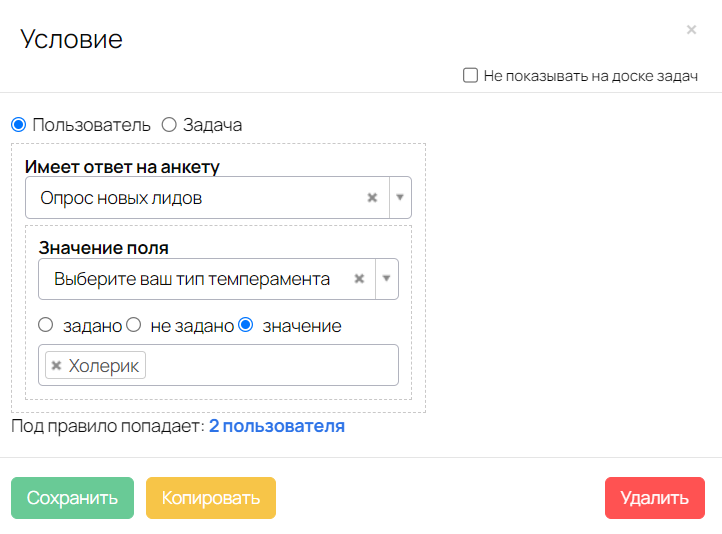Open the '2 пользователя' link
Screen dimensions: 722x534
click(277, 426)
